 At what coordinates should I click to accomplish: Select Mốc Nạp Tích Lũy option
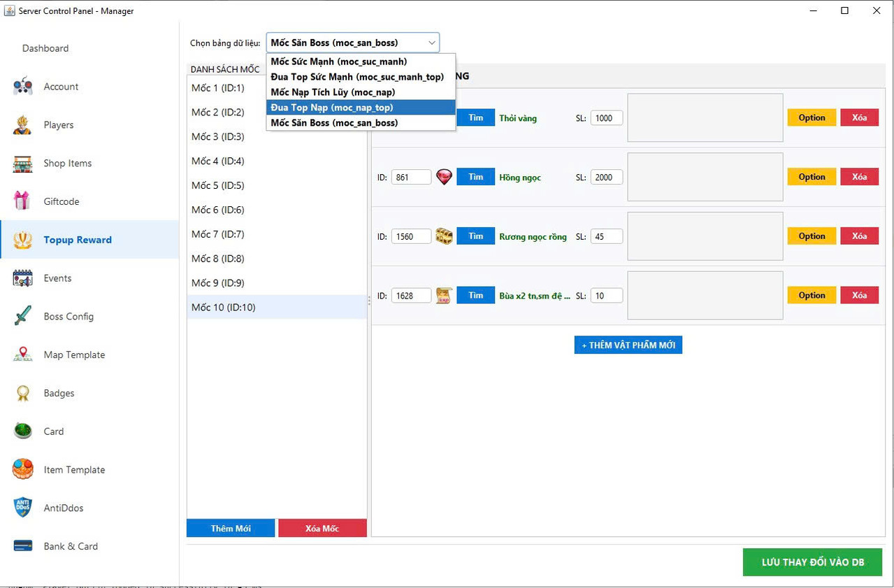point(361,92)
